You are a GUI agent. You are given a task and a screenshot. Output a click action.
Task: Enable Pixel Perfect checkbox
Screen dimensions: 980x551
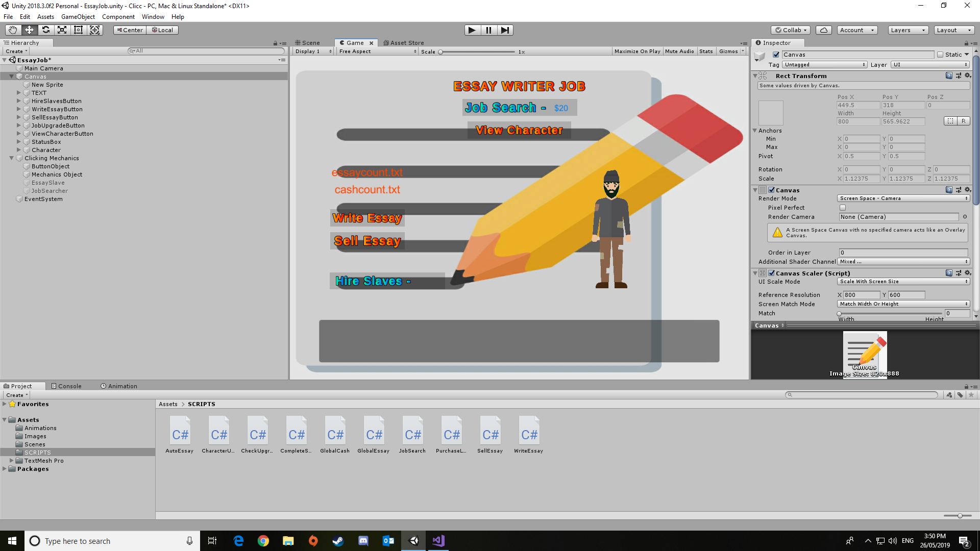click(843, 208)
